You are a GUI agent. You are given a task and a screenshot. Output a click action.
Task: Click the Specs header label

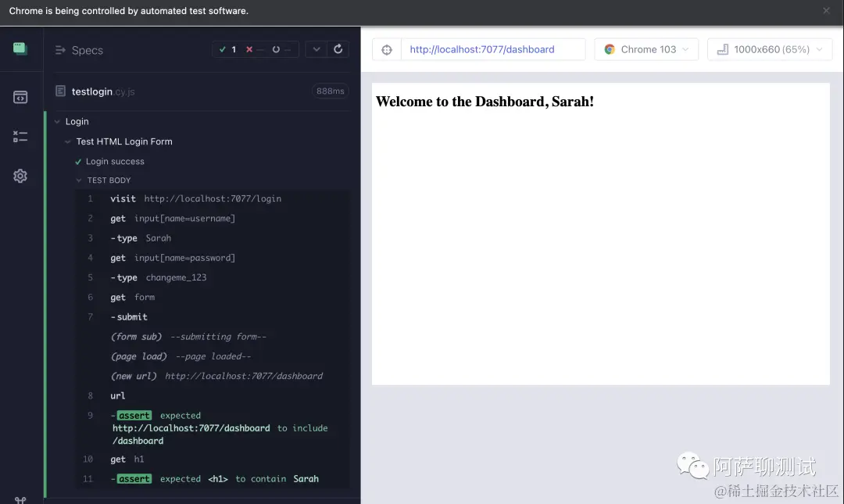(x=88, y=50)
